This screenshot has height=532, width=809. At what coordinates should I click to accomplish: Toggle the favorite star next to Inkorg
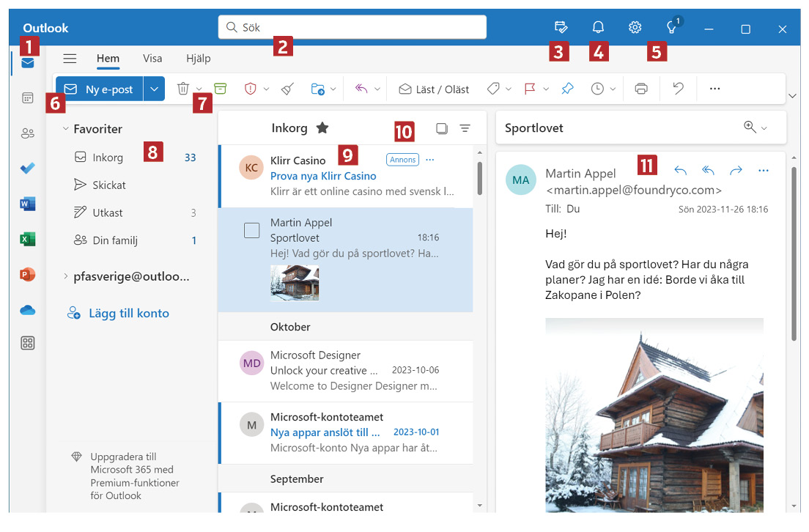(x=322, y=127)
